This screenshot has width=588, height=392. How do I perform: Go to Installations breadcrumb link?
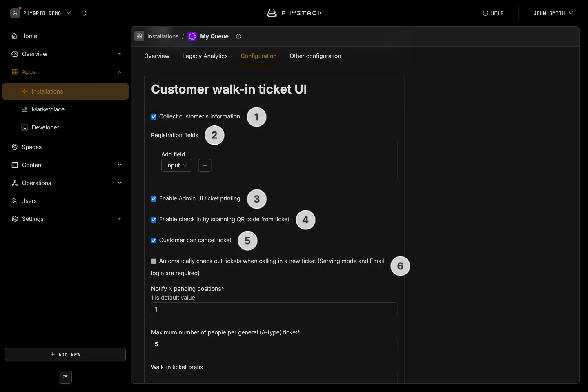163,36
